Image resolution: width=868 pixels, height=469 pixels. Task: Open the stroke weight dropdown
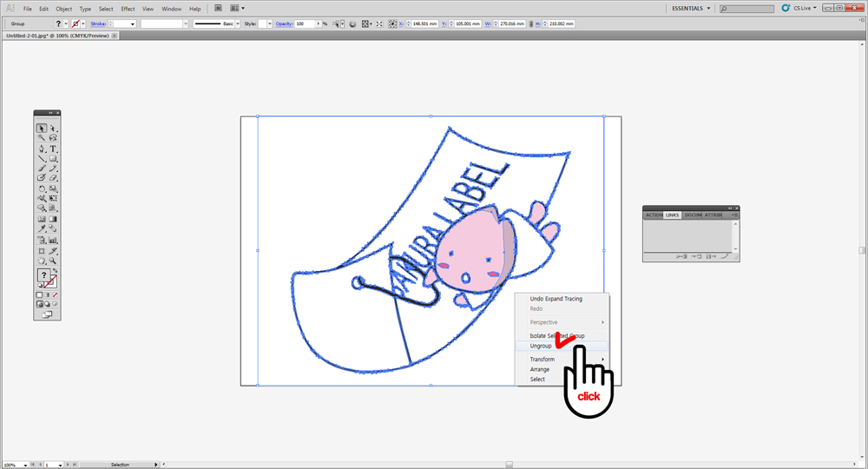coord(132,23)
